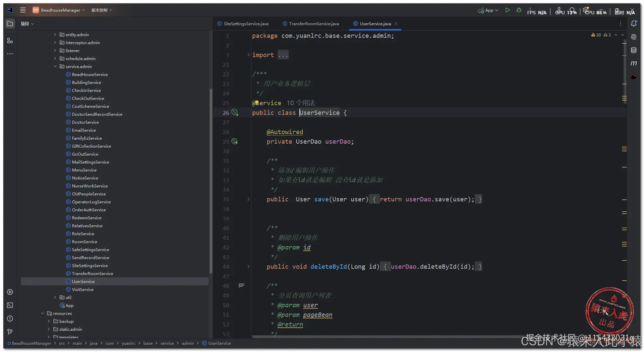Viewport: 644px width, 352px height.
Task: Expand the listener package
Action: 55,50
